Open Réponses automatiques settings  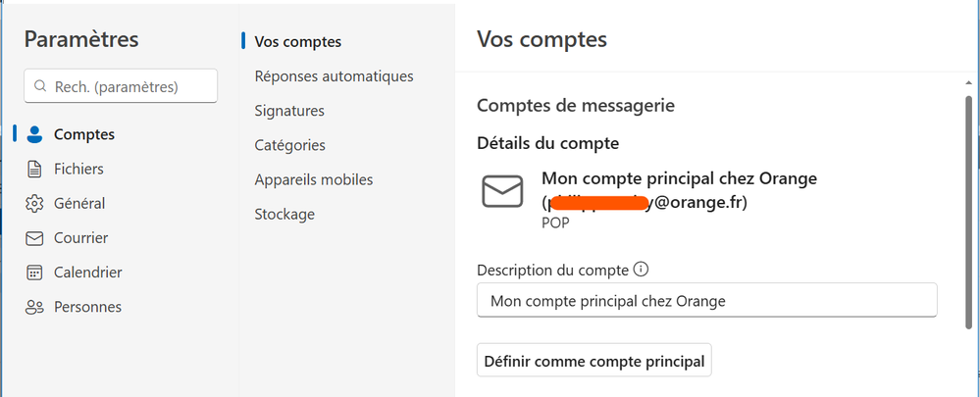(334, 75)
